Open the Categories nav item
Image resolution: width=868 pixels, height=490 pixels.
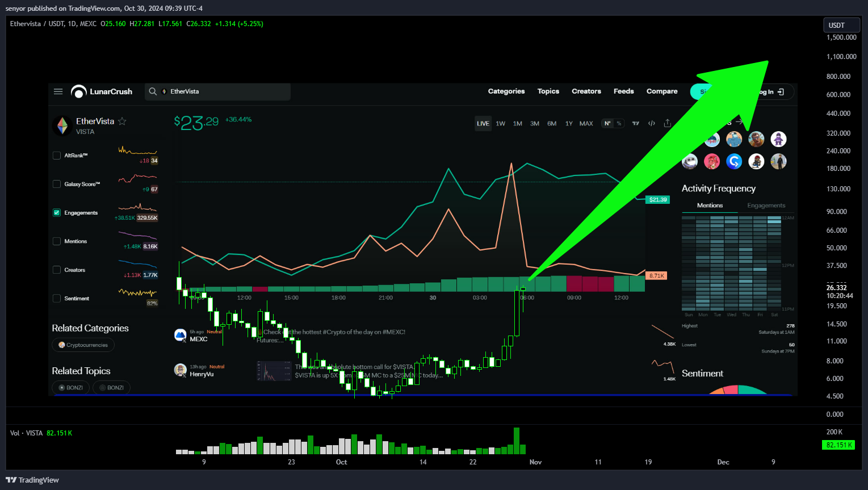(x=506, y=91)
